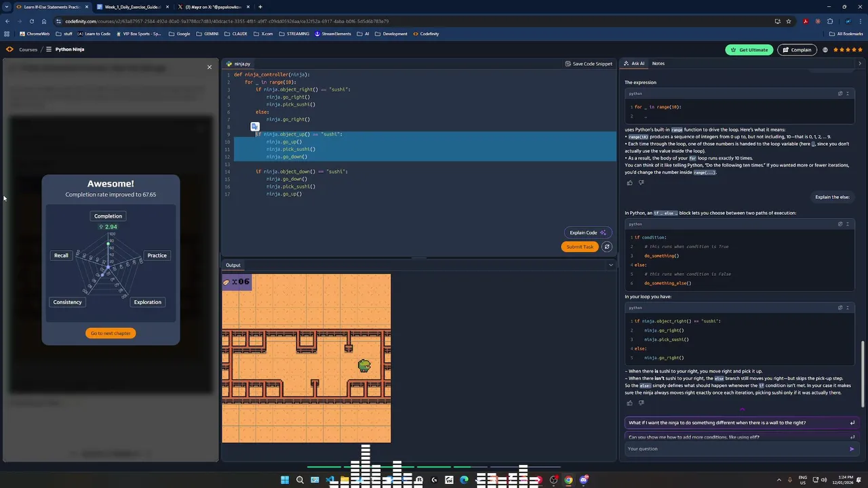
Task: Collapse the Output panel chevron
Action: click(x=610, y=265)
